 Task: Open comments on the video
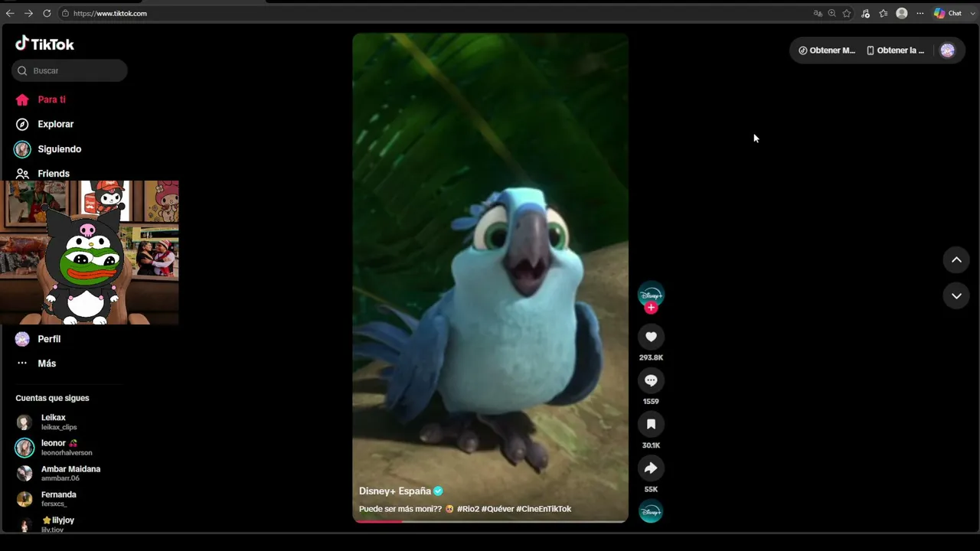651,380
